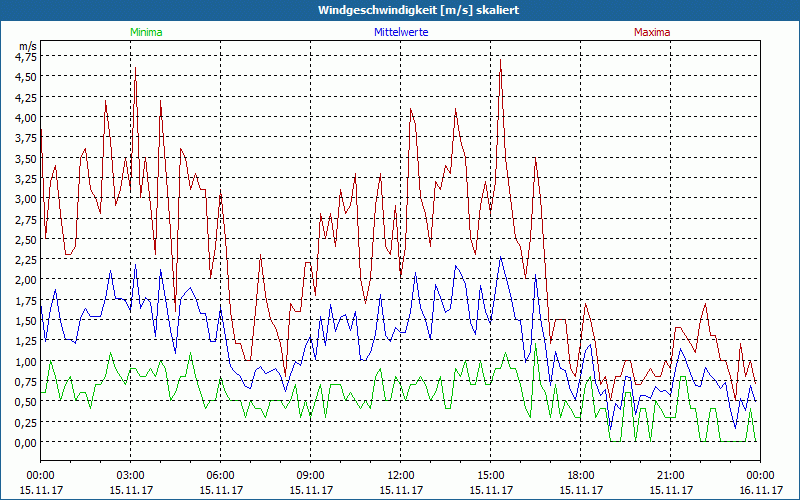Click the 18:00 time axis label
The image size is (800, 500).
(x=581, y=475)
